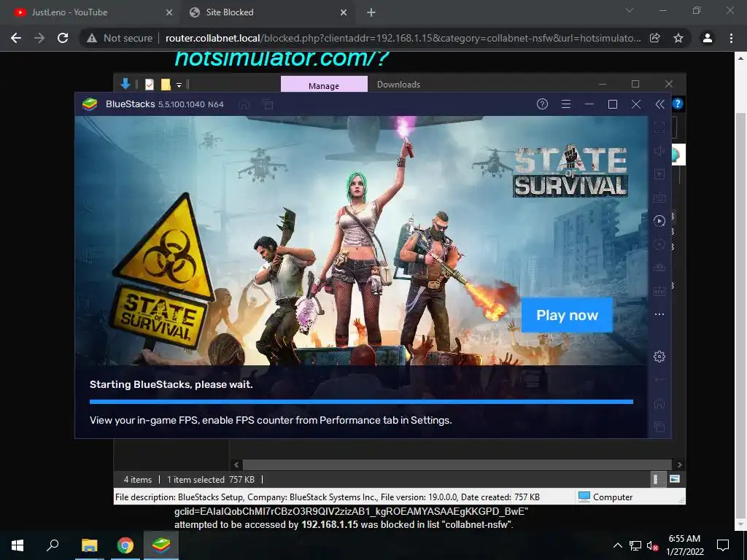Bookmark this page with star icon
Viewport: 747px width, 560px height.
click(x=678, y=38)
